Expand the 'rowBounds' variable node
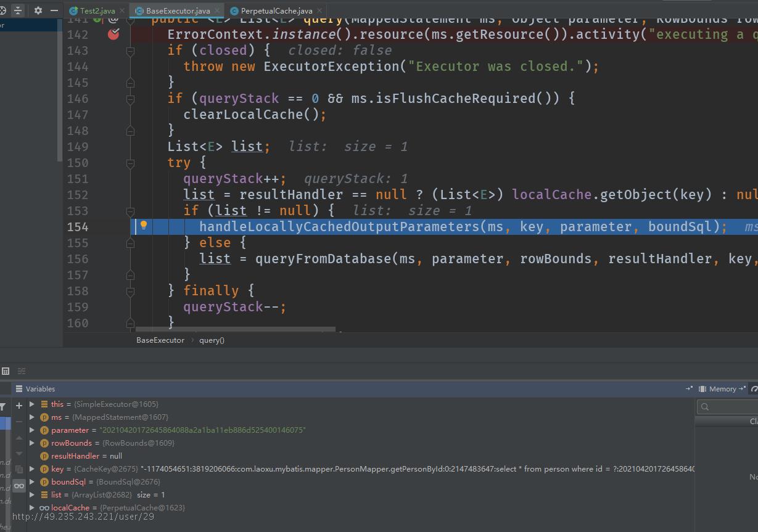The image size is (758, 532). tap(32, 443)
